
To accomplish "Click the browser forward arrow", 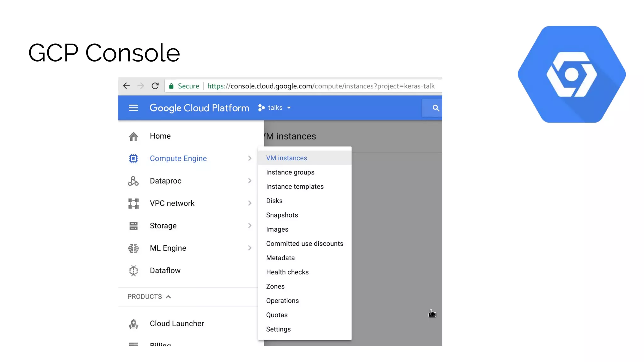I will click(141, 86).
